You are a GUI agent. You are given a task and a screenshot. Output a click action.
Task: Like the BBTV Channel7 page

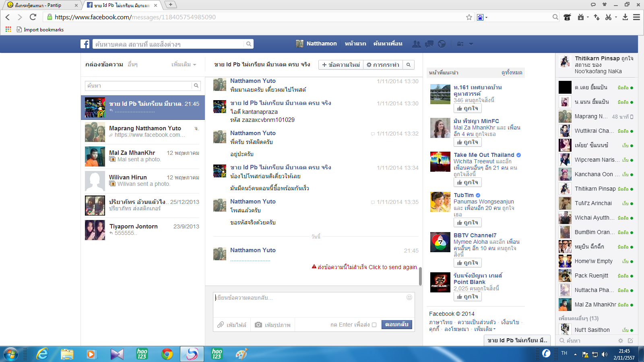pyautogui.click(x=468, y=263)
